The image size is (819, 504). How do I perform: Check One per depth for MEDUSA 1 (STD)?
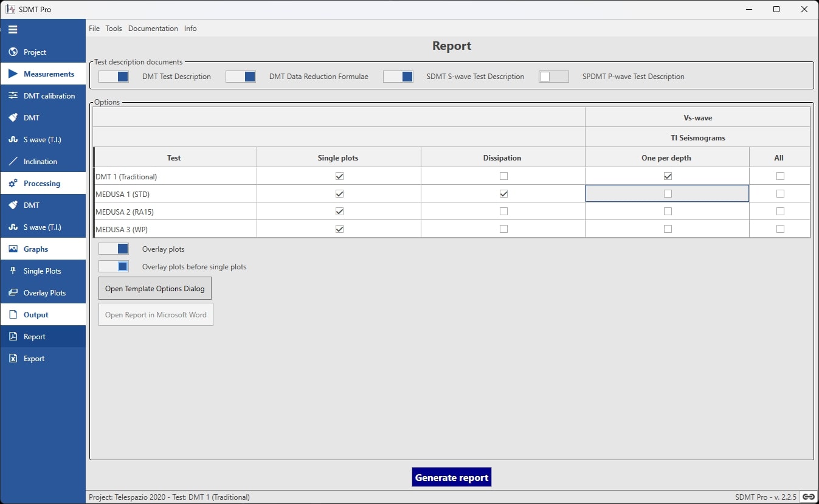tap(668, 194)
